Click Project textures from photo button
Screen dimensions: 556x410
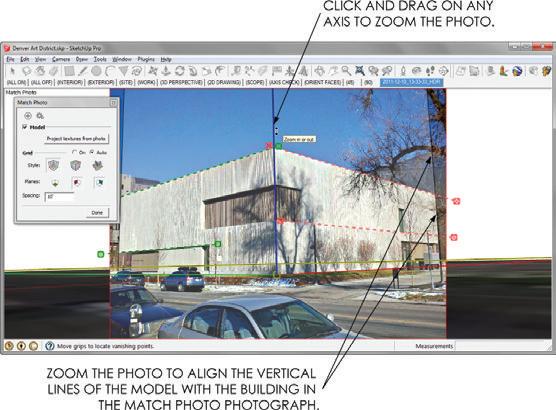coord(76,139)
